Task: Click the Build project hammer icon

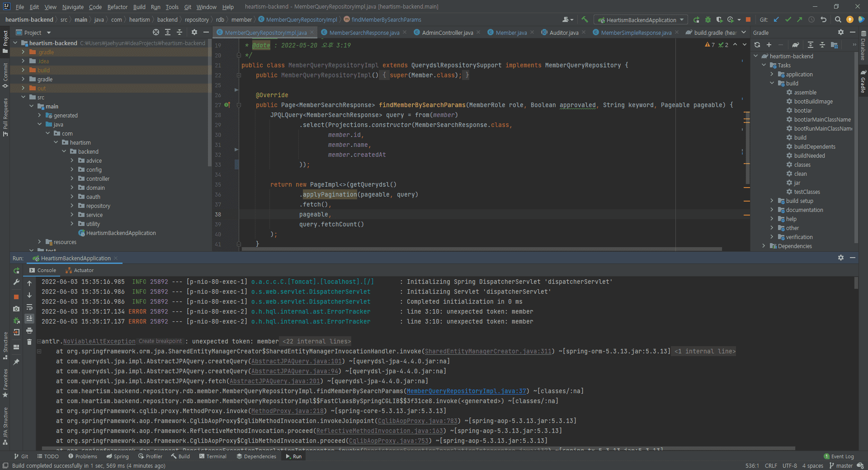Action: click(x=585, y=19)
